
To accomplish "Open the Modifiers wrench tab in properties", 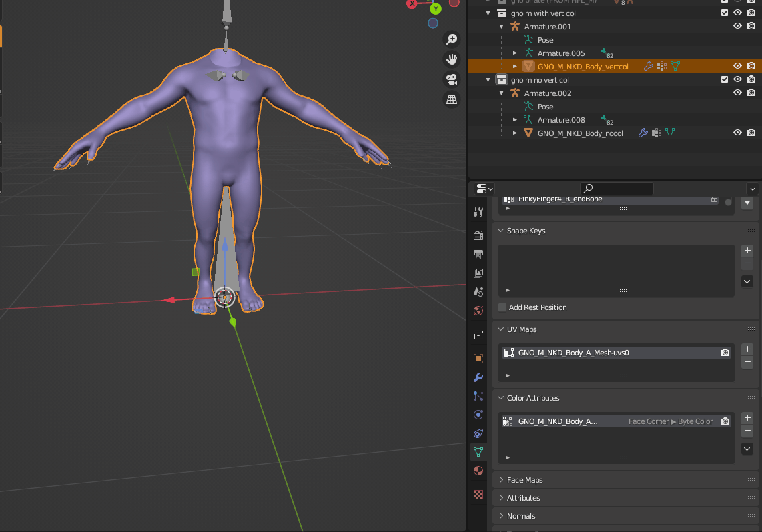I will coord(478,377).
